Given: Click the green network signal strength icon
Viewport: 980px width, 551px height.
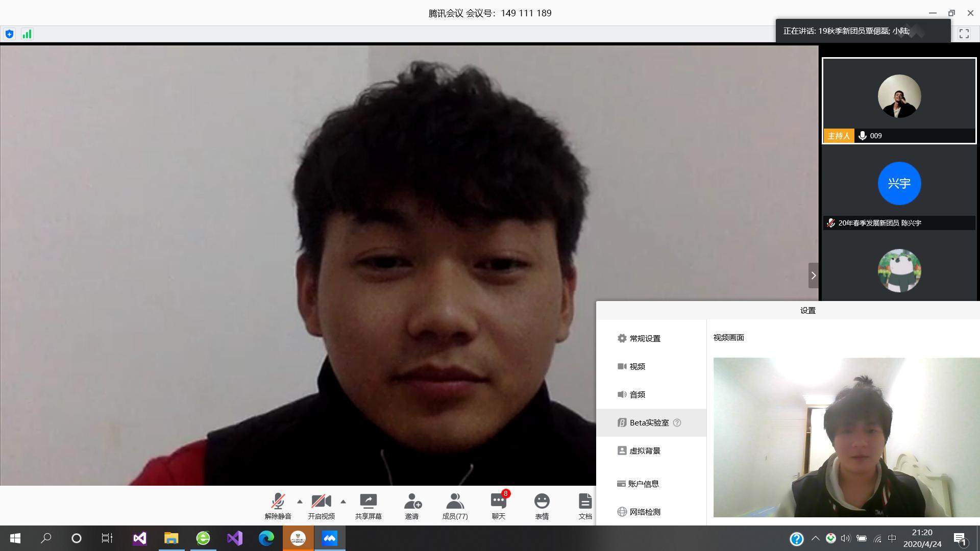Looking at the screenshot, I should pos(27,34).
